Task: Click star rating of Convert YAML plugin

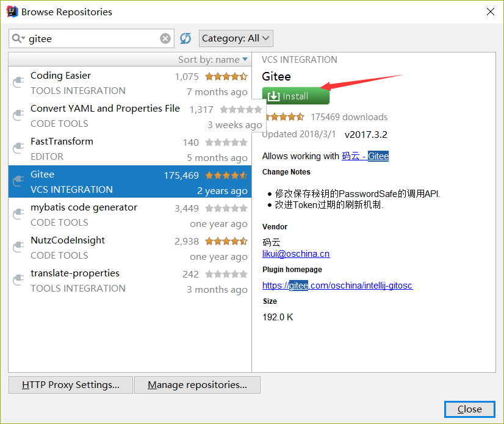Action: pos(241,110)
